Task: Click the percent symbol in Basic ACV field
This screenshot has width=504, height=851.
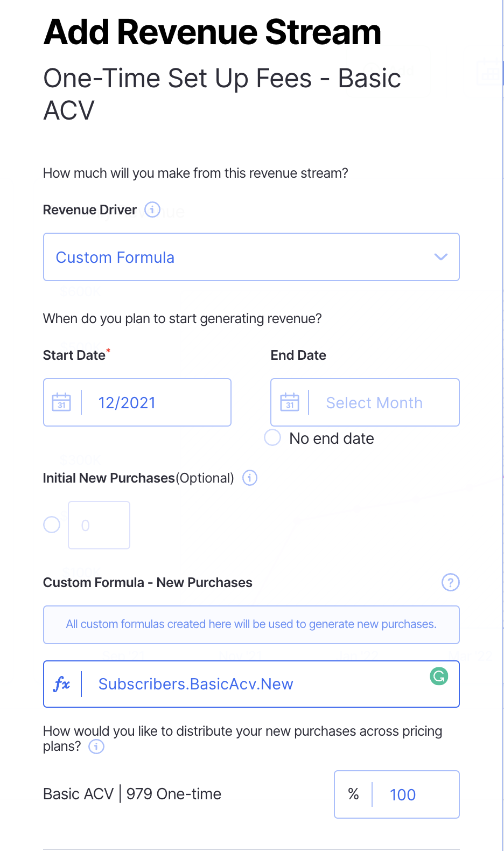Action: [353, 794]
